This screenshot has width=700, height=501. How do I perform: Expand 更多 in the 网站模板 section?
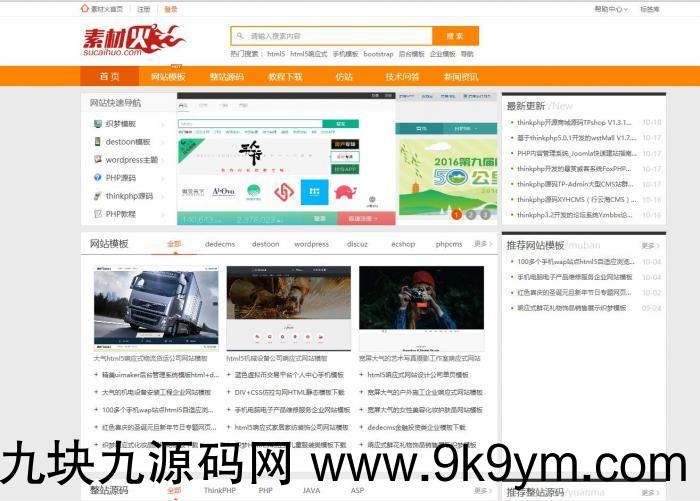pyautogui.click(x=482, y=244)
